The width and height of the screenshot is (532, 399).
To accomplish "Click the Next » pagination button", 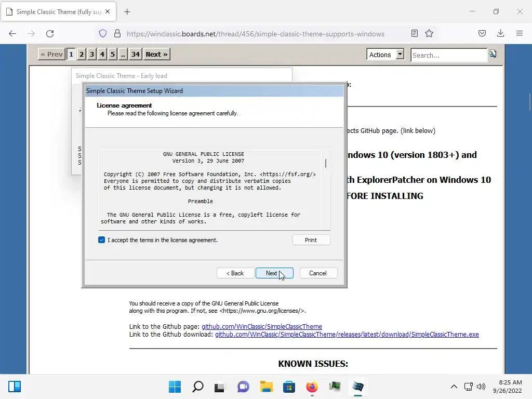I will pos(156,54).
